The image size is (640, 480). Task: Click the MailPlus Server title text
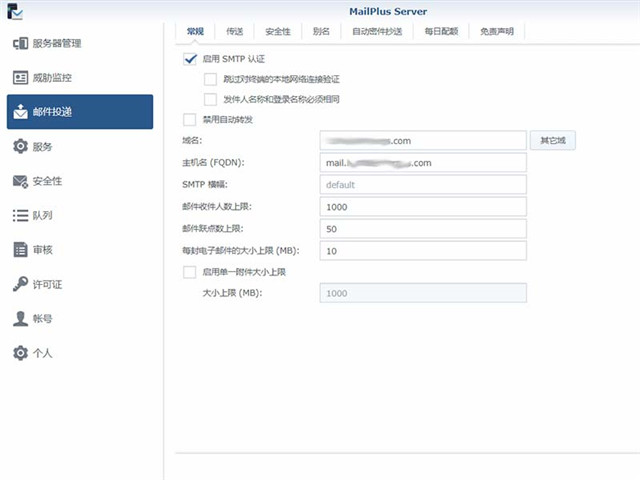388,11
